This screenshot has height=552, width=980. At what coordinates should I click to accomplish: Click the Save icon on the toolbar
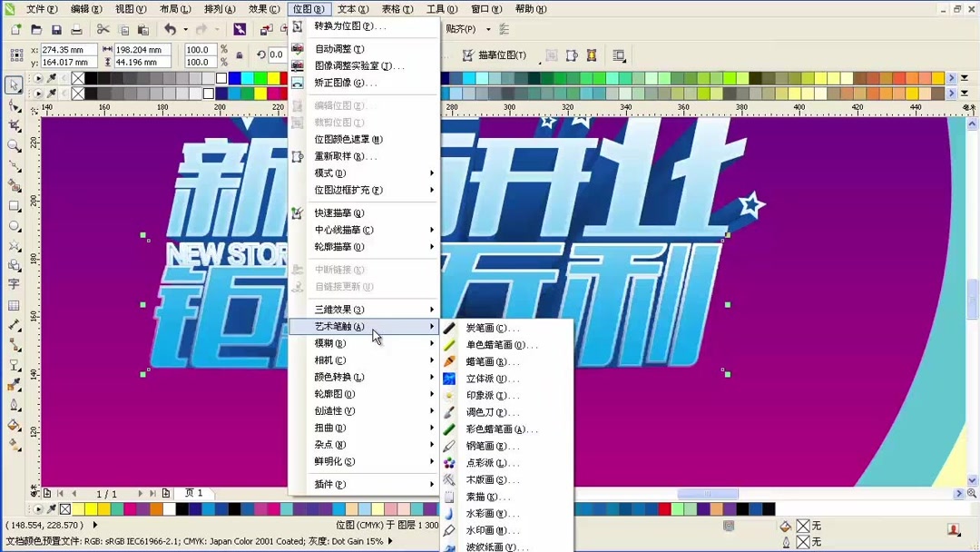57,29
